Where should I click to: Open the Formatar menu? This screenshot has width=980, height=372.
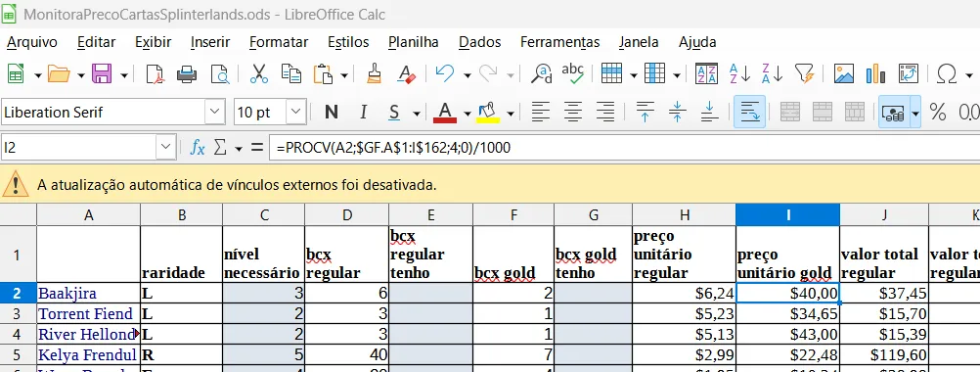tap(278, 42)
